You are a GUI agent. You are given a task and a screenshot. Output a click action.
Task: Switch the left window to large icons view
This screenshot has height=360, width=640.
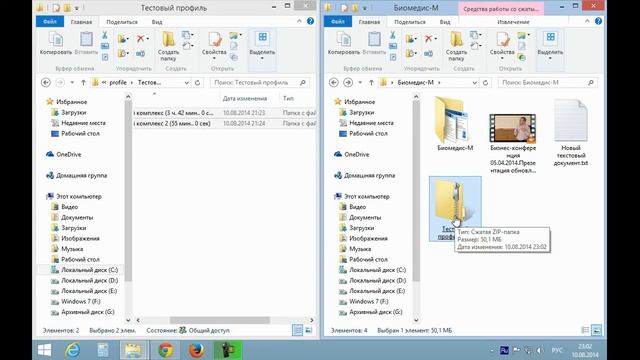click(x=309, y=330)
